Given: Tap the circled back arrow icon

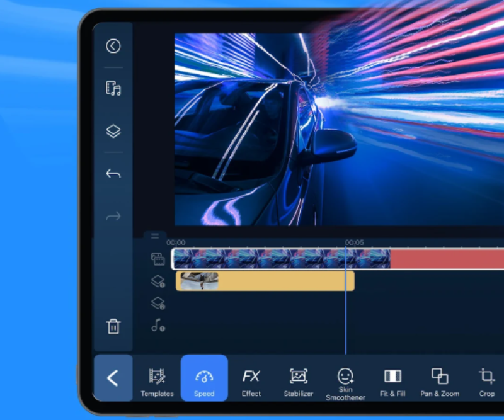Looking at the screenshot, I should coord(113,46).
